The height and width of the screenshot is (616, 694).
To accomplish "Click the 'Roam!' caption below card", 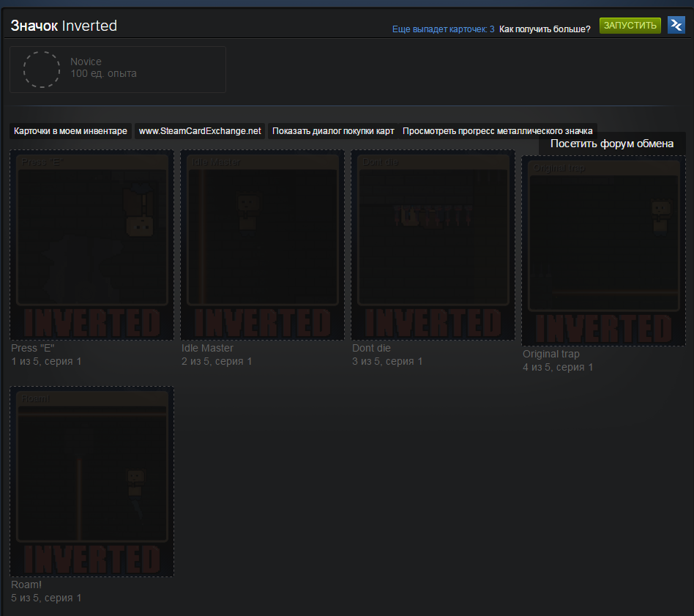I will pos(26,585).
